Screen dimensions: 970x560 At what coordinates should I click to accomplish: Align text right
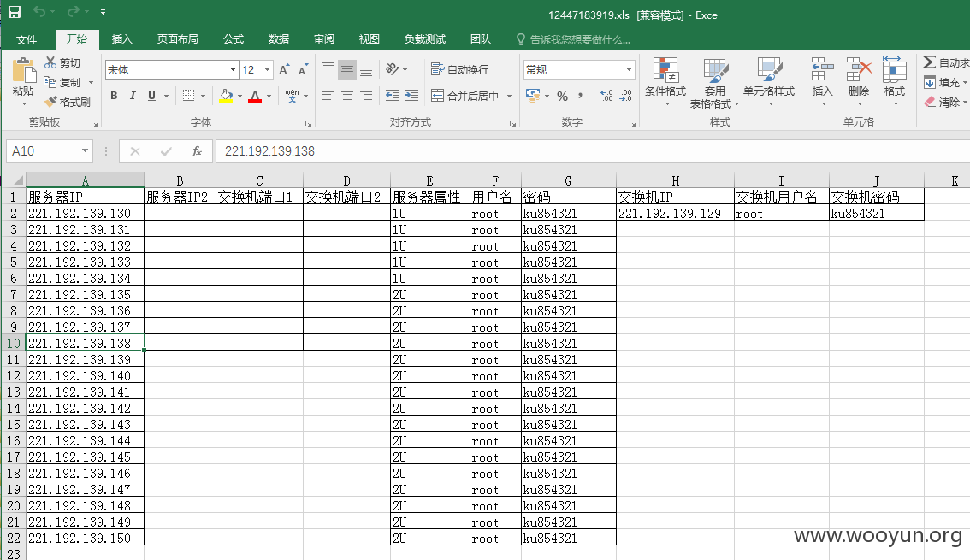(x=366, y=96)
